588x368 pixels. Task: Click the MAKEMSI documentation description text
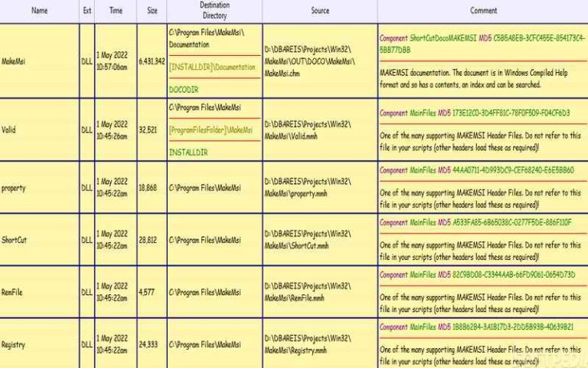coord(474,79)
